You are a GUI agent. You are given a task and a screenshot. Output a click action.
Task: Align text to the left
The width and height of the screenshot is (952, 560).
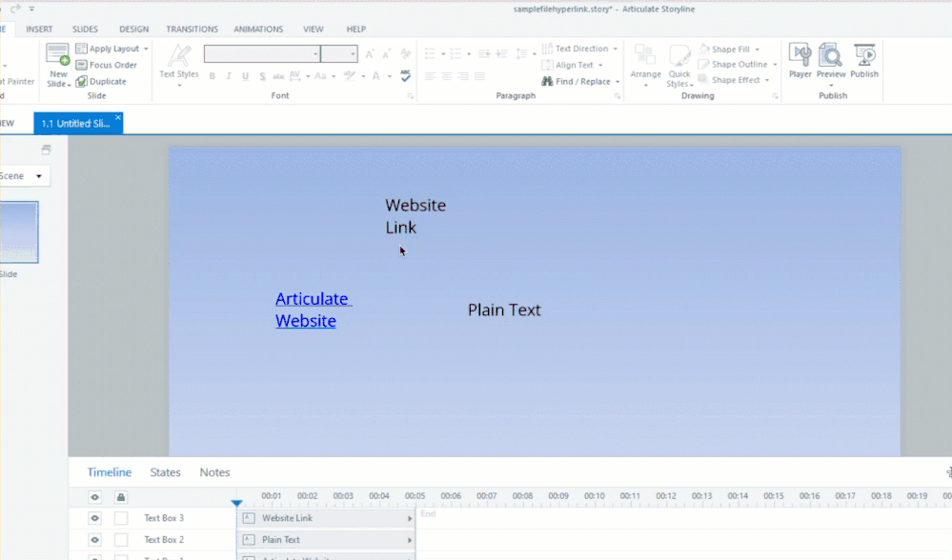coord(431,76)
